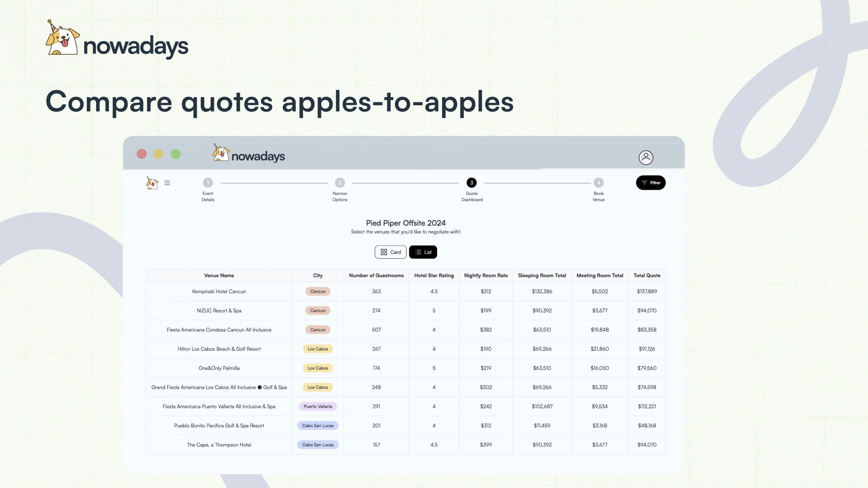Go to step 4 Book Venue

coord(599,183)
